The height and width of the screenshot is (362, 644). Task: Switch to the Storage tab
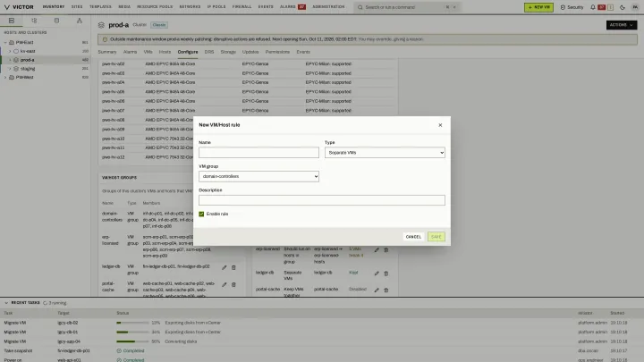tap(228, 52)
